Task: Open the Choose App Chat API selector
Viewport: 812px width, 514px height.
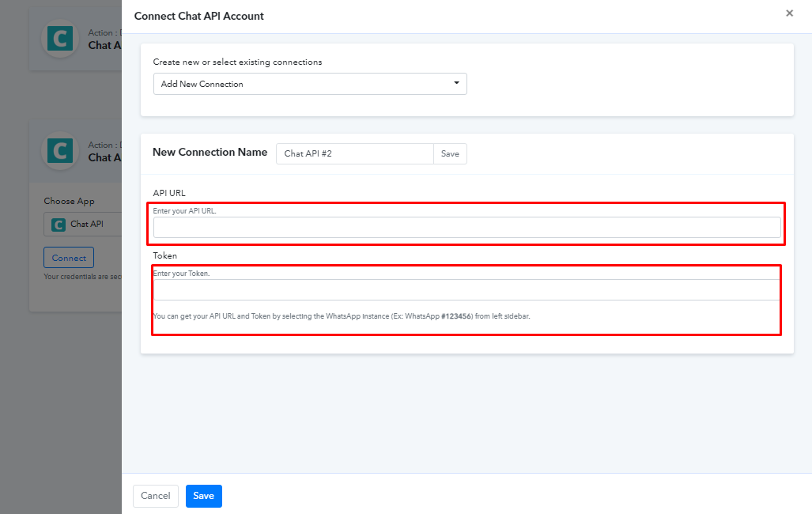Action: coord(83,224)
